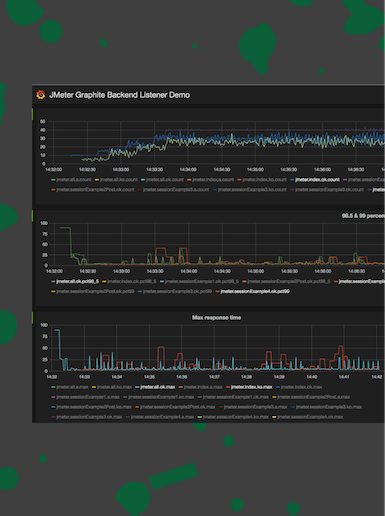Image resolution: width=385 pixels, height=516 pixels.
Task: Open the 98.5 & 99 percentile panel title menu
Action: (x=363, y=216)
